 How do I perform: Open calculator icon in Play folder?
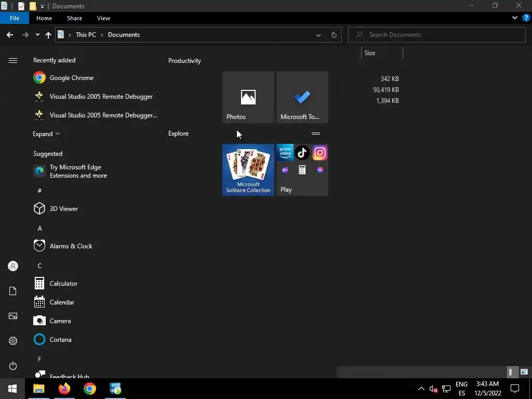pos(302,170)
